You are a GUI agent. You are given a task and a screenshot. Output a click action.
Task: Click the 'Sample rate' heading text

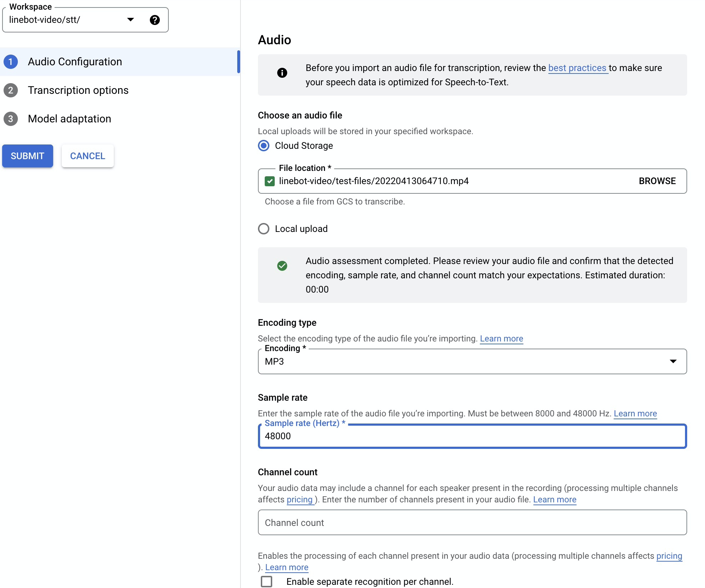[283, 397]
